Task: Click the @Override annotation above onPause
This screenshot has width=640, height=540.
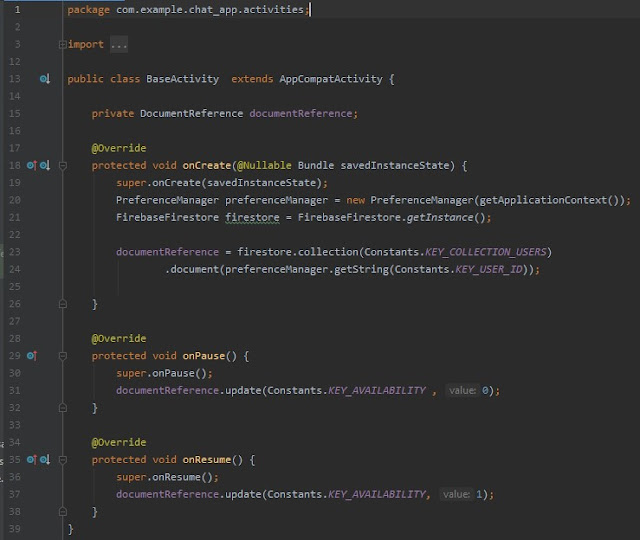Action: (x=118, y=339)
